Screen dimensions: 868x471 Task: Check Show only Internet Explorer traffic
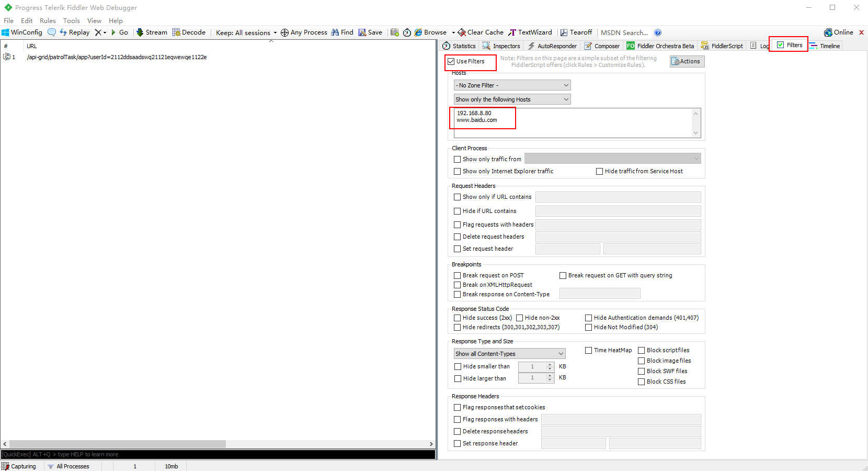pyautogui.click(x=458, y=171)
